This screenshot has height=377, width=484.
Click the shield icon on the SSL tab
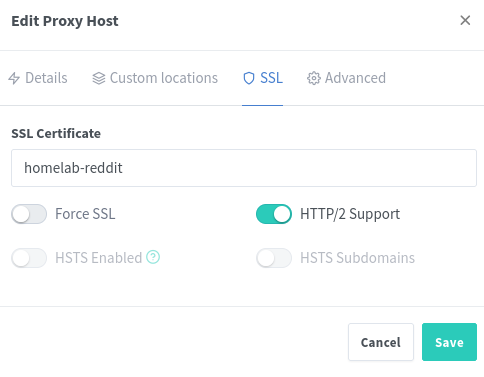pyautogui.click(x=249, y=78)
